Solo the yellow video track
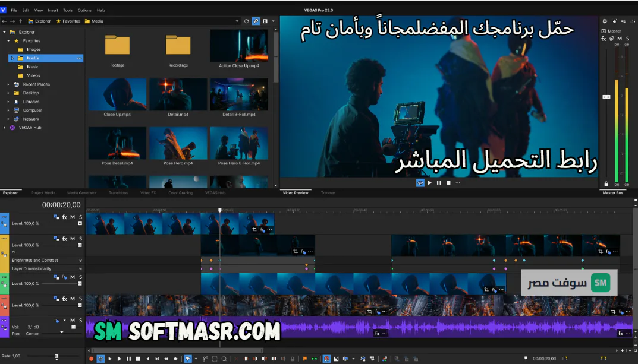Screen dimensions: 638x364 click(80, 239)
